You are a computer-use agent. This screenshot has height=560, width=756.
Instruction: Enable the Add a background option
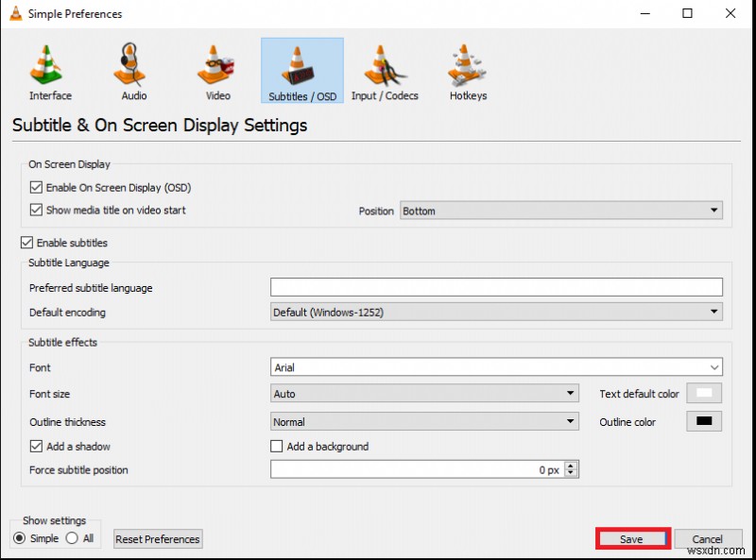pyautogui.click(x=277, y=446)
